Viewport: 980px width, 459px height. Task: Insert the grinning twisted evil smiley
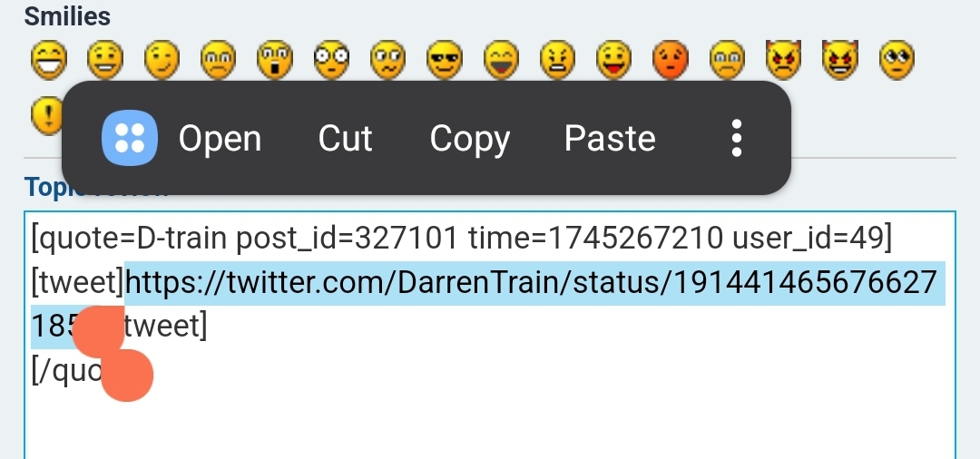(x=840, y=61)
